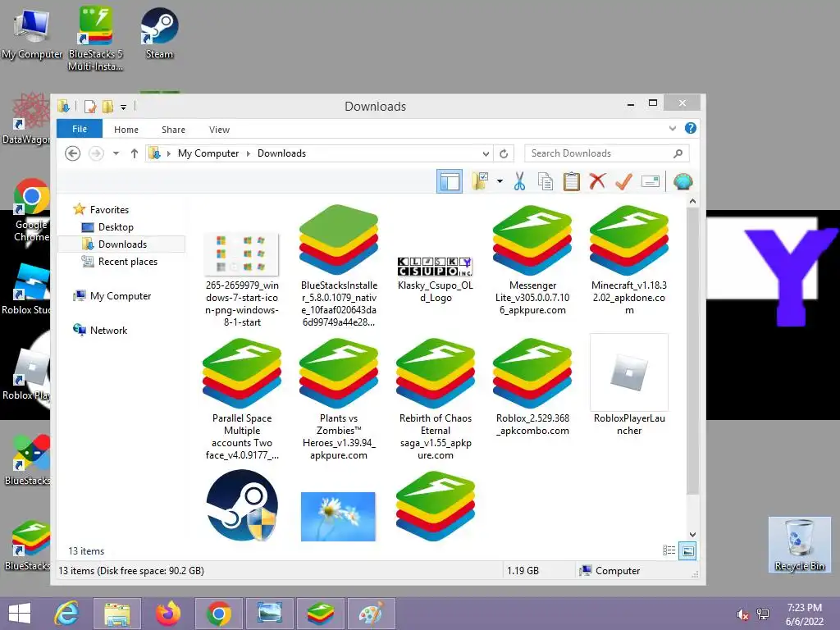This screenshot has width=840, height=630.
Task: Select the Google Chrome desktop shortcut
Action: tap(31, 211)
